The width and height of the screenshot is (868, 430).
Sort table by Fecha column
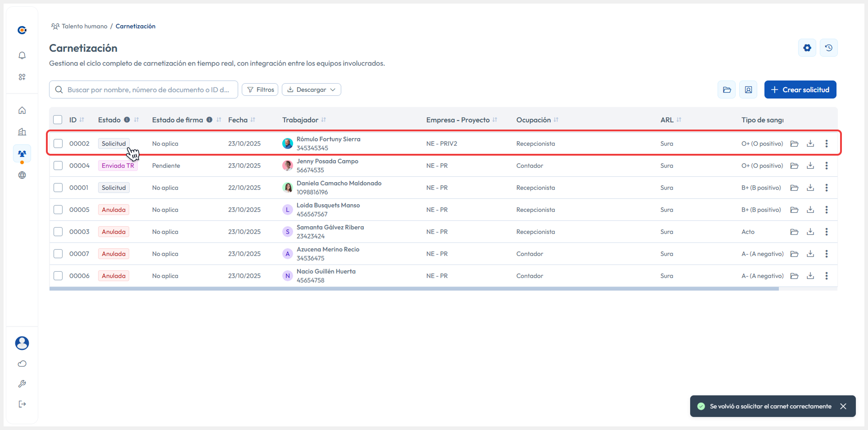pos(253,120)
